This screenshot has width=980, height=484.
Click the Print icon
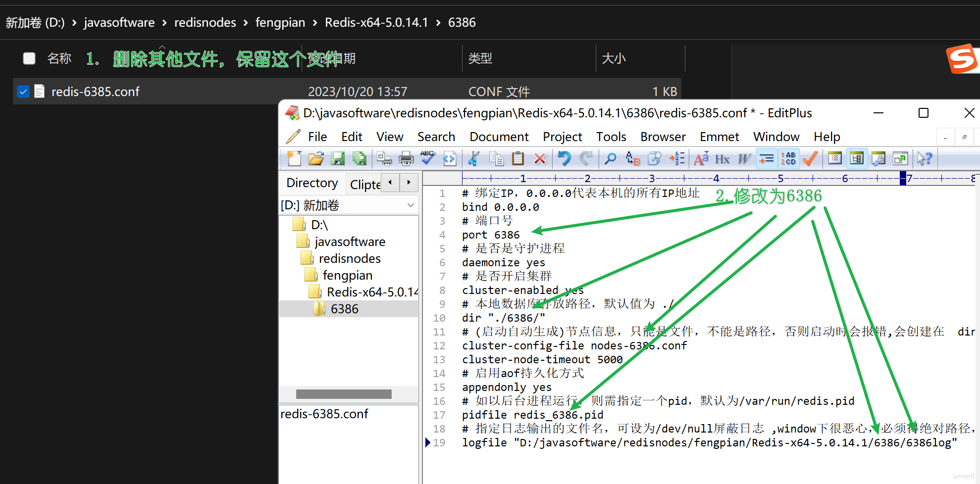pos(406,158)
